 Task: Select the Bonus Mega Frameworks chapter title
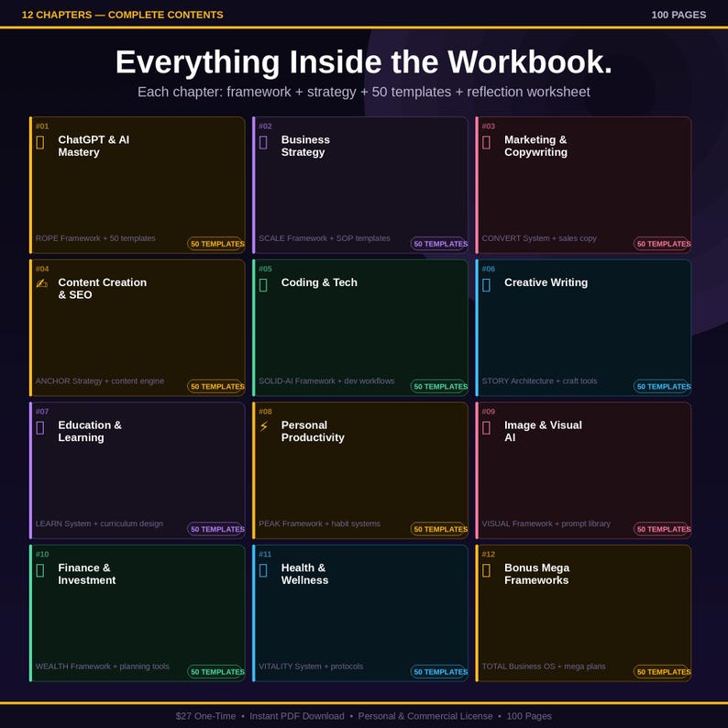[536, 574]
